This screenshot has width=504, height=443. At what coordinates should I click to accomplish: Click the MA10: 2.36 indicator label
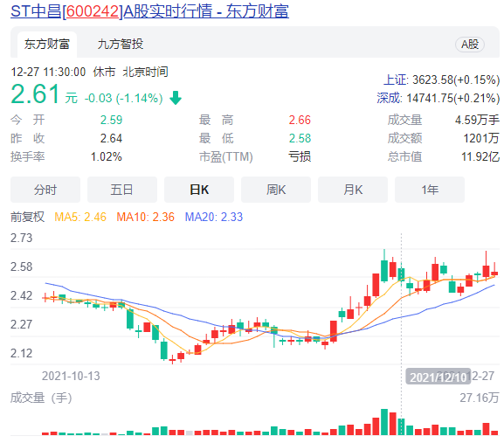pyautogui.click(x=145, y=217)
